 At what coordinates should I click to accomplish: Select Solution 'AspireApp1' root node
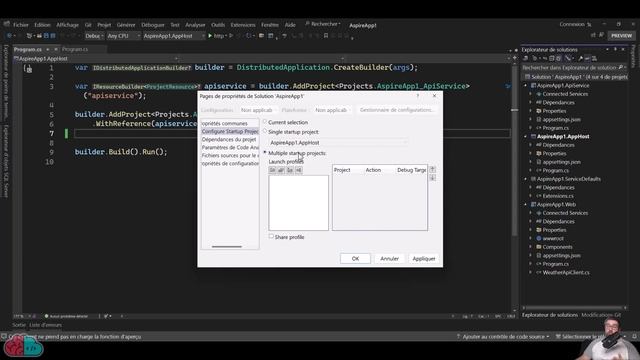pos(576,77)
